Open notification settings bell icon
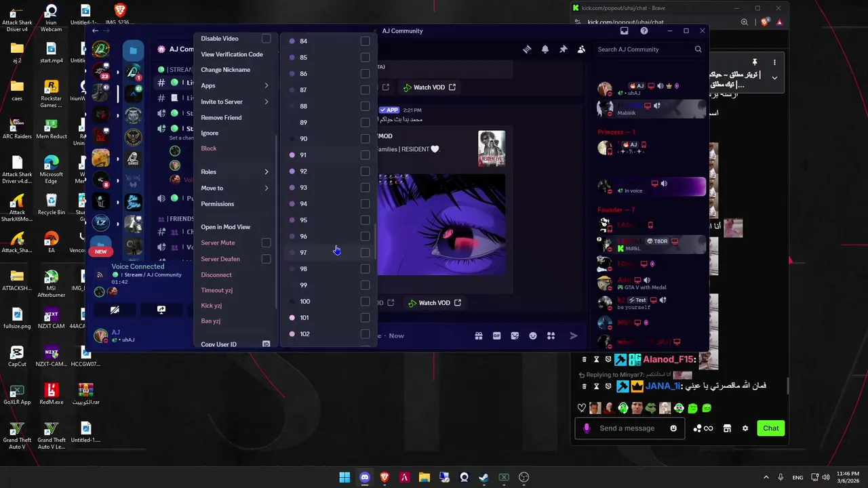The width and height of the screenshot is (868, 488). (x=545, y=49)
